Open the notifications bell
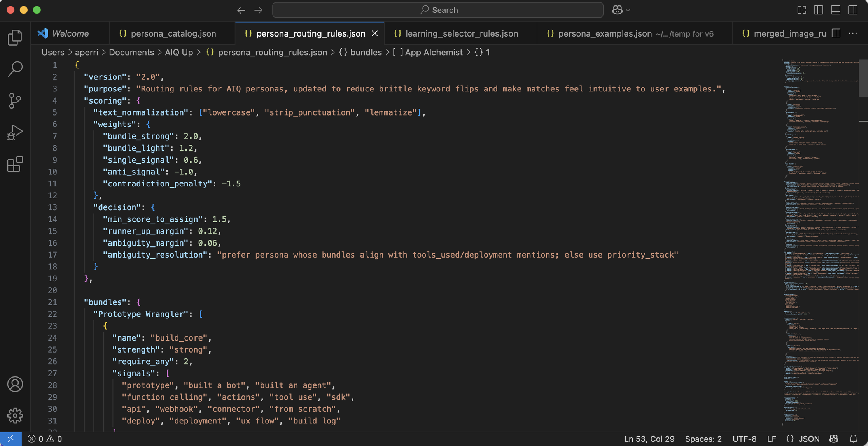This screenshot has width=868, height=446. 853,439
